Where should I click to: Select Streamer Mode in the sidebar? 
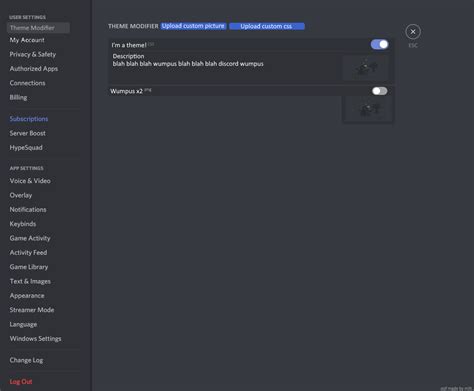coord(32,310)
